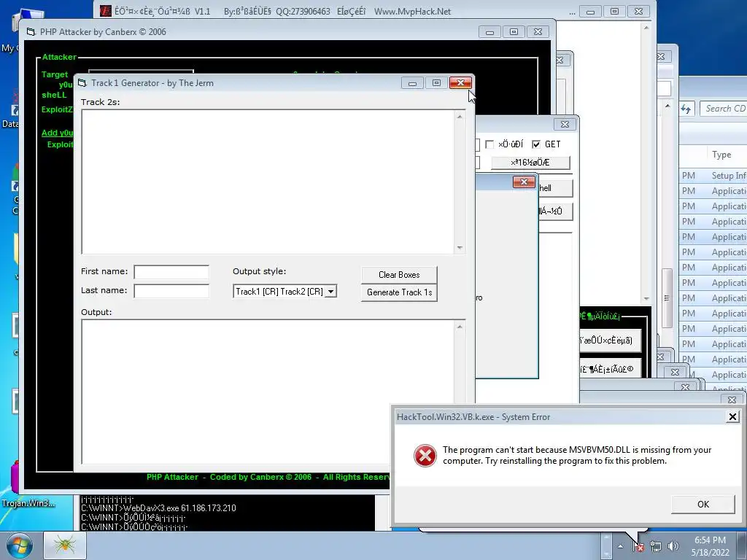Click the Track1 [CR] Track2 [CR] value

click(x=279, y=292)
